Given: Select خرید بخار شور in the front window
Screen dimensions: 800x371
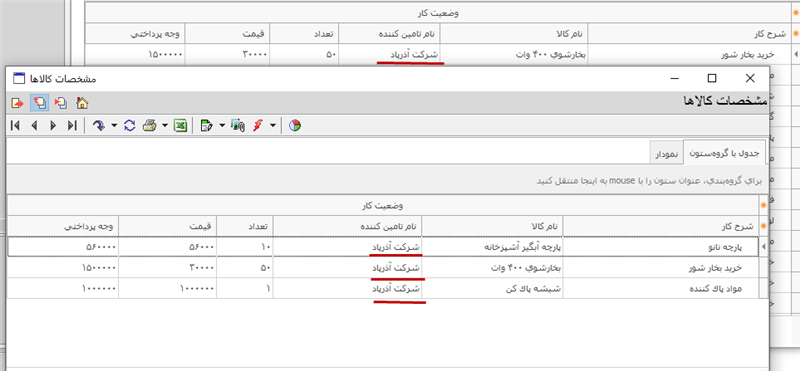Looking at the screenshot, I should coord(660,267).
